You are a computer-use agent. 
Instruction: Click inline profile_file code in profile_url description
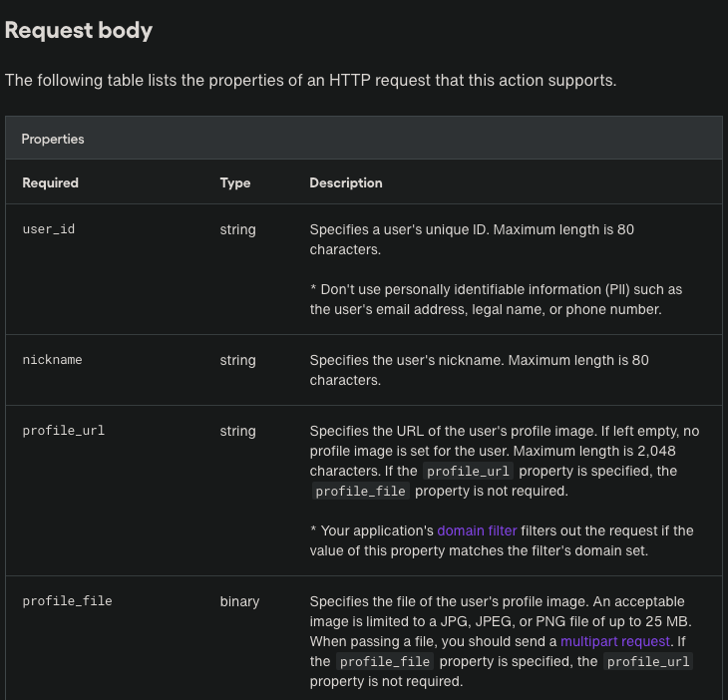coord(360,491)
